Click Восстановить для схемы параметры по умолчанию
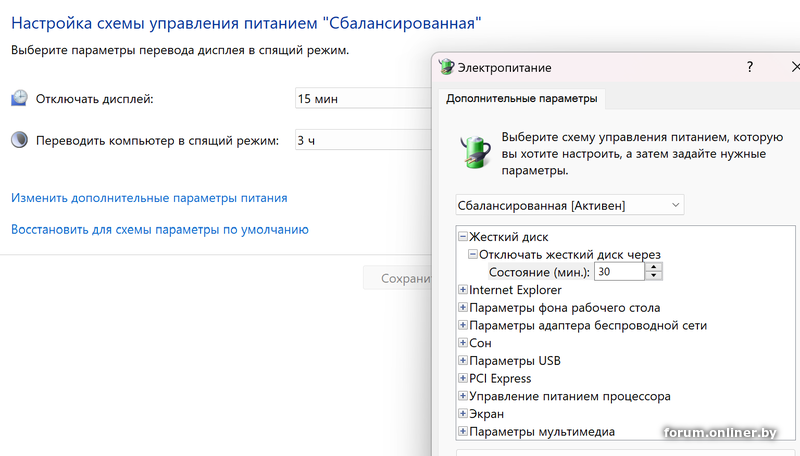Image resolution: width=800 pixels, height=456 pixels. [159, 229]
